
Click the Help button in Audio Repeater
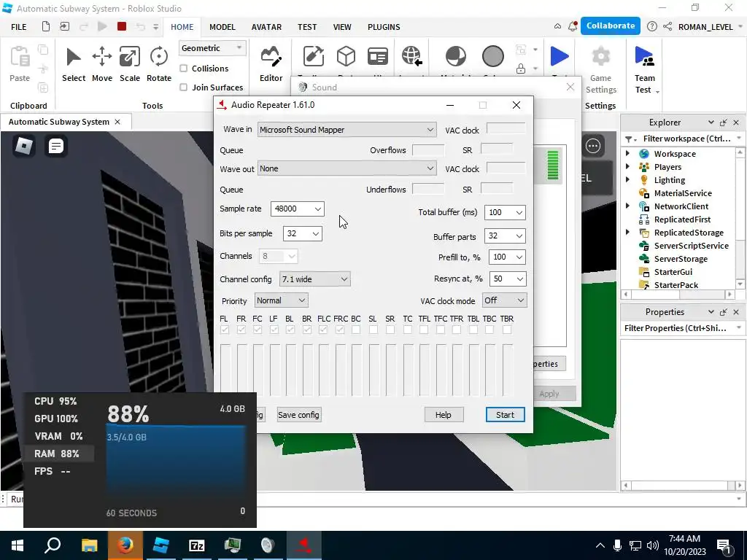click(443, 415)
